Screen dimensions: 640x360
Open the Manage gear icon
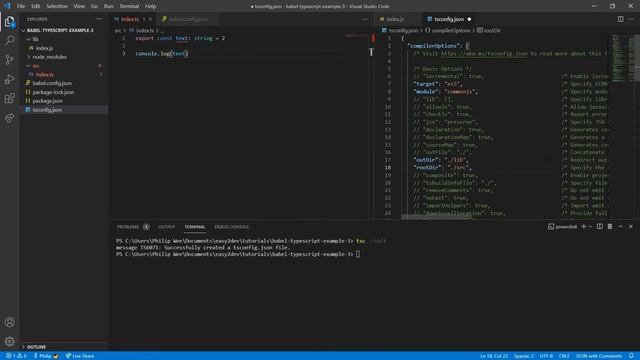[x=9, y=341]
